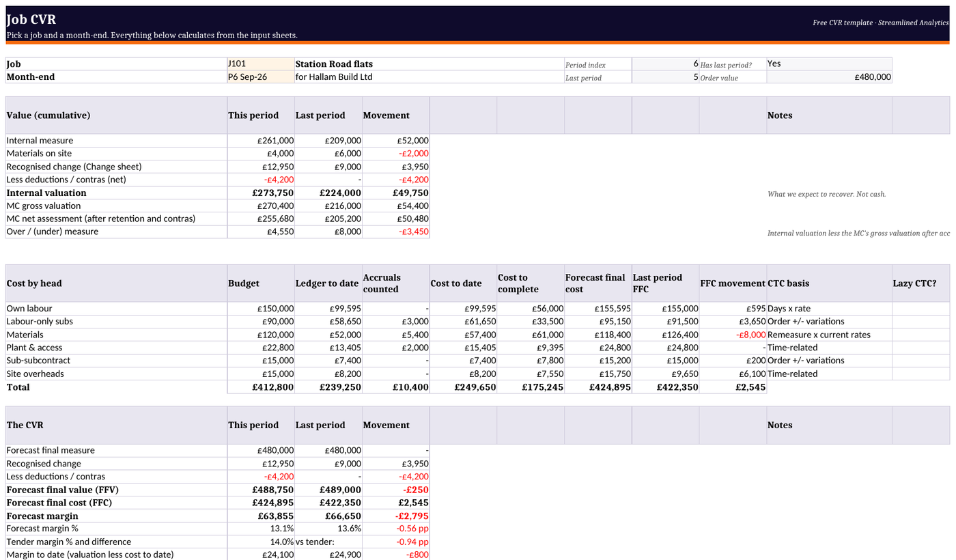Select Internal measure this period £261,000

click(x=260, y=140)
